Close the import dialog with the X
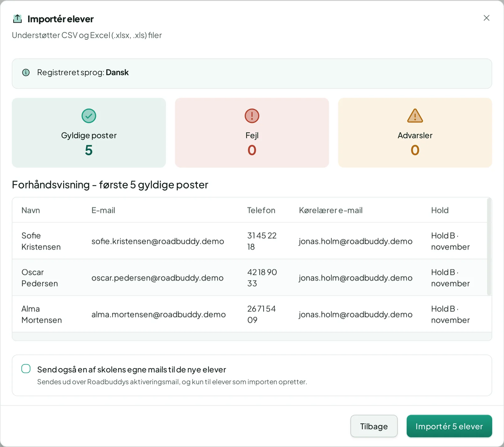The height and width of the screenshot is (447, 504). click(486, 18)
